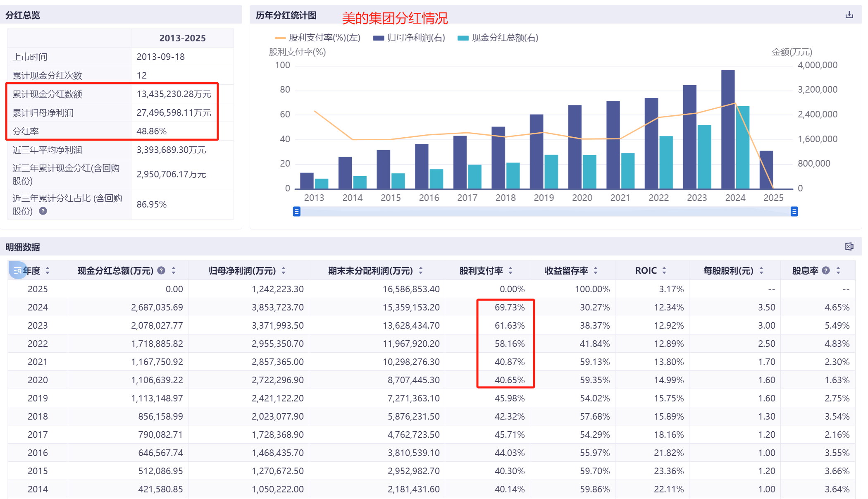
Task: Select 2018 undistributed profit 5,876,231.50
Action: pyautogui.click(x=414, y=416)
